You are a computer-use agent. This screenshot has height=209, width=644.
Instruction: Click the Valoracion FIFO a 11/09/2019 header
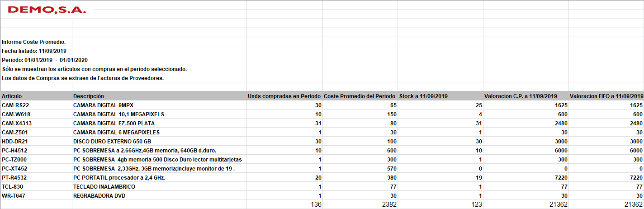(x=606, y=96)
